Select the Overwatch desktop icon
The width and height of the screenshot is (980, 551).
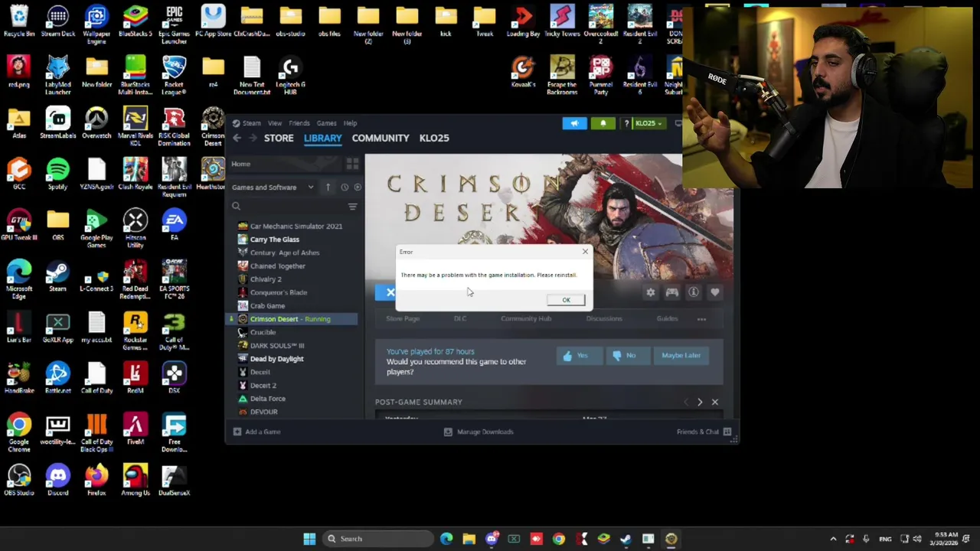(96, 123)
